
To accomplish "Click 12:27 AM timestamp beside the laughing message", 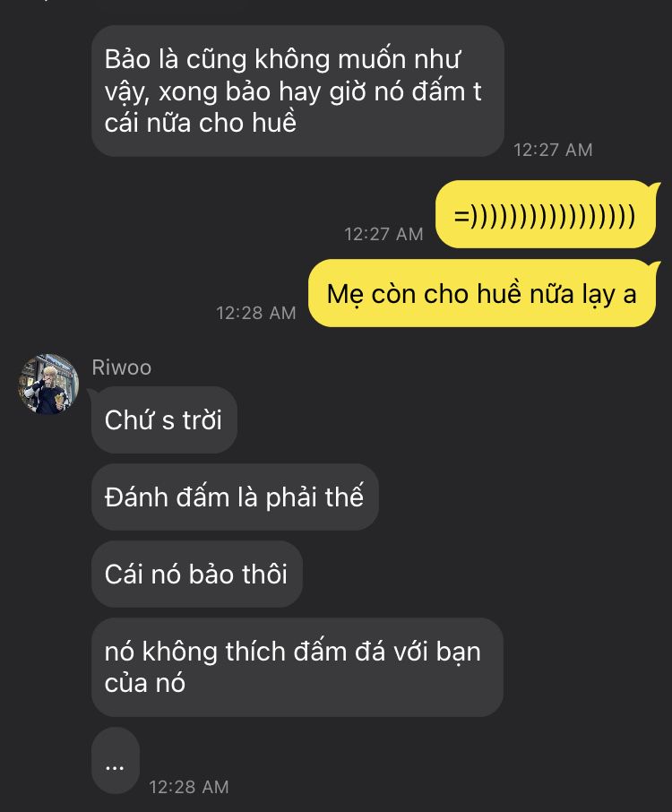I will (383, 234).
